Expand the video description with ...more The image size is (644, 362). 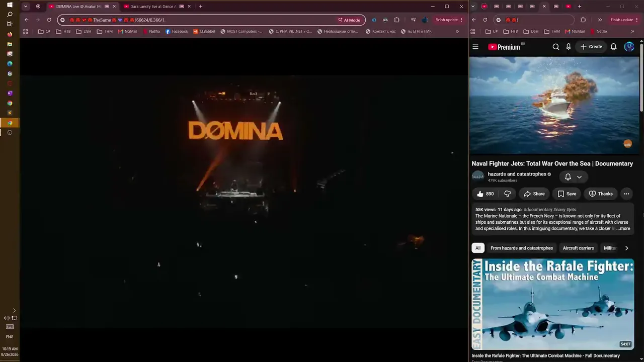623,228
